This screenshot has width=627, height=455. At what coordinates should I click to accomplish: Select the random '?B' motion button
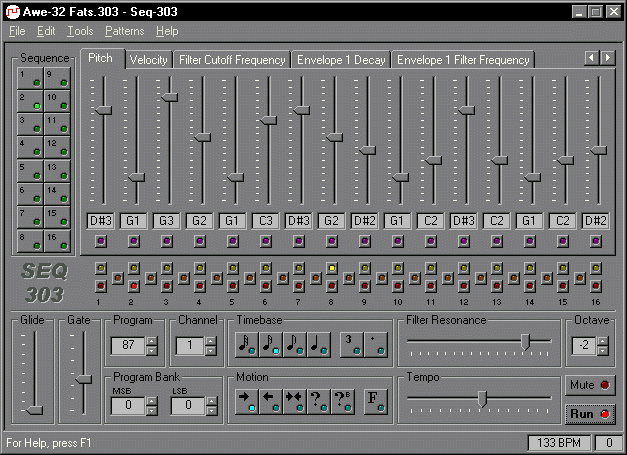tap(343, 401)
